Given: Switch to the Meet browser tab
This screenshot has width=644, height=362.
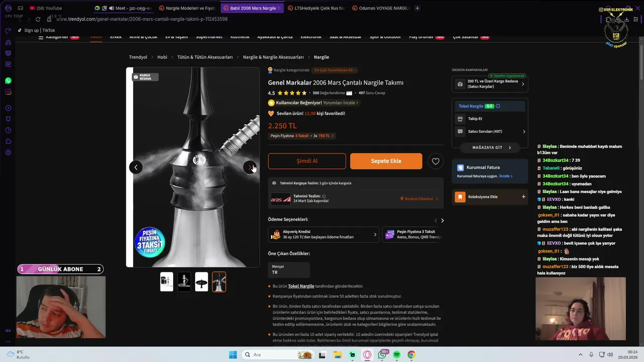Looking at the screenshot, I should click(x=123, y=8).
